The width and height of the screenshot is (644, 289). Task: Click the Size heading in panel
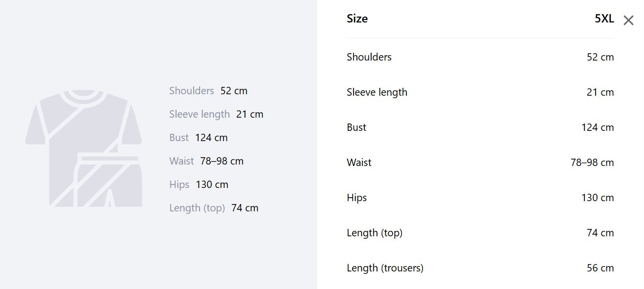[357, 19]
